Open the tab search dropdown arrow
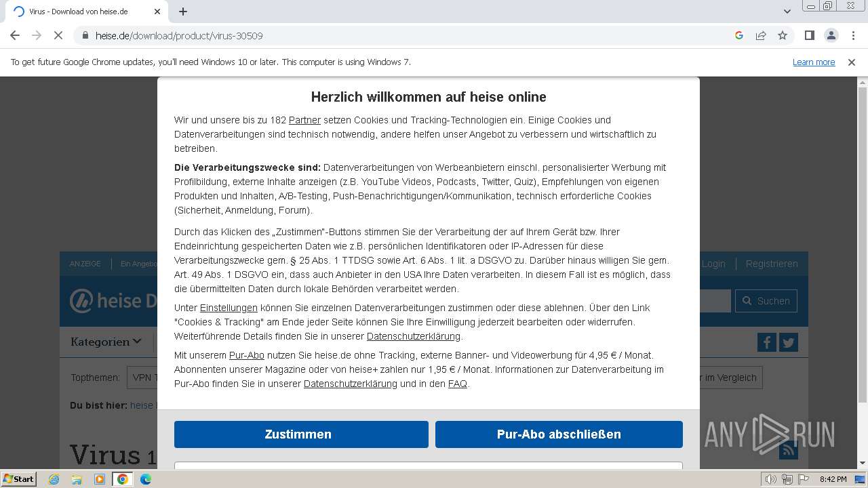 (787, 12)
